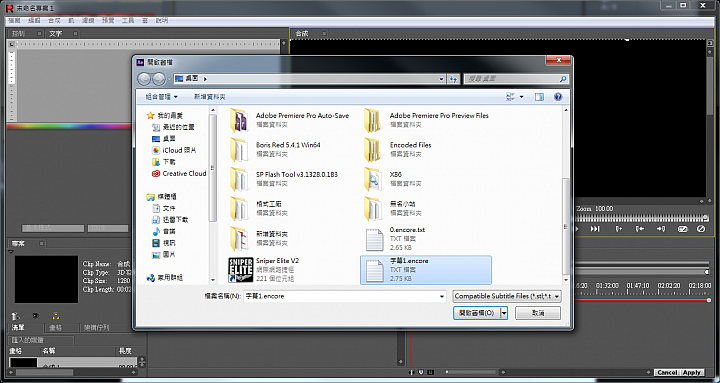
Task: Change the file view icon in dialog toolbar
Action: pos(510,97)
